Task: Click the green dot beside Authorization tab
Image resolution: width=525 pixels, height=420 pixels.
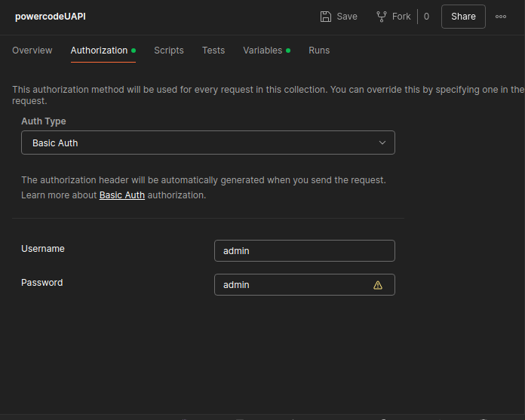Action: tap(134, 51)
